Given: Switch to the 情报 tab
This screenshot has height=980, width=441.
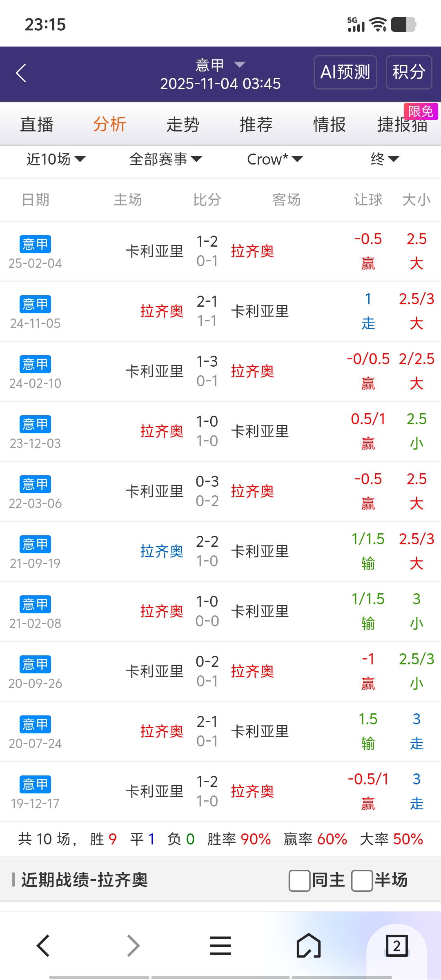Looking at the screenshot, I should point(329,125).
